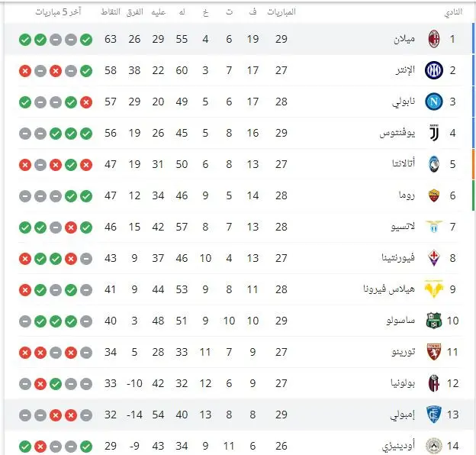This screenshot has width=476, height=455.
Task: Click the آخر 5 مباريات column header
Action: (58, 12)
